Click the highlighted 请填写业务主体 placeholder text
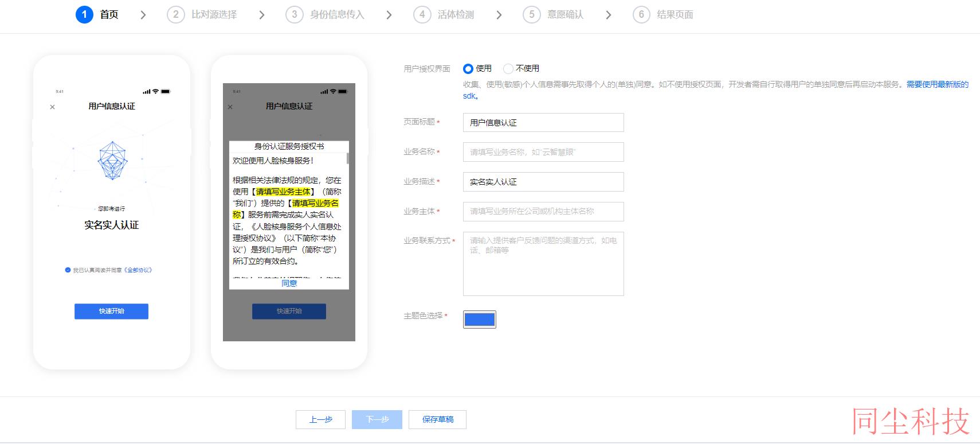This screenshot has width=980, height=444. 283,192
